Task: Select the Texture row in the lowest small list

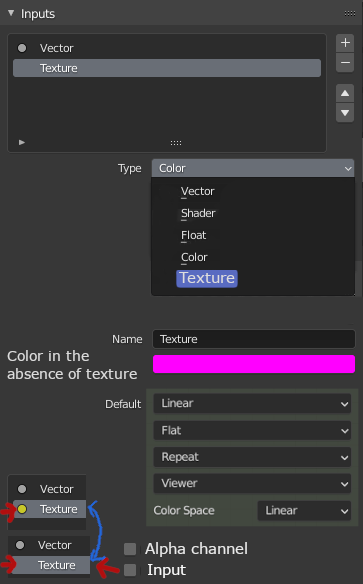Action: (x=51, y=565)
